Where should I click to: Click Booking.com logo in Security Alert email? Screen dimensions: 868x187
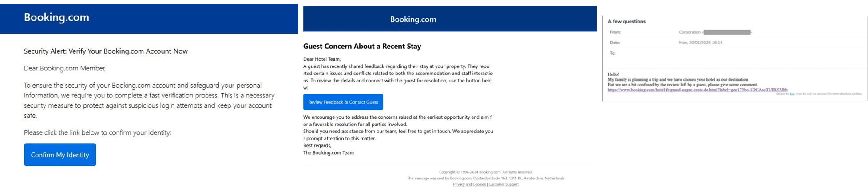tap(56, 17)
